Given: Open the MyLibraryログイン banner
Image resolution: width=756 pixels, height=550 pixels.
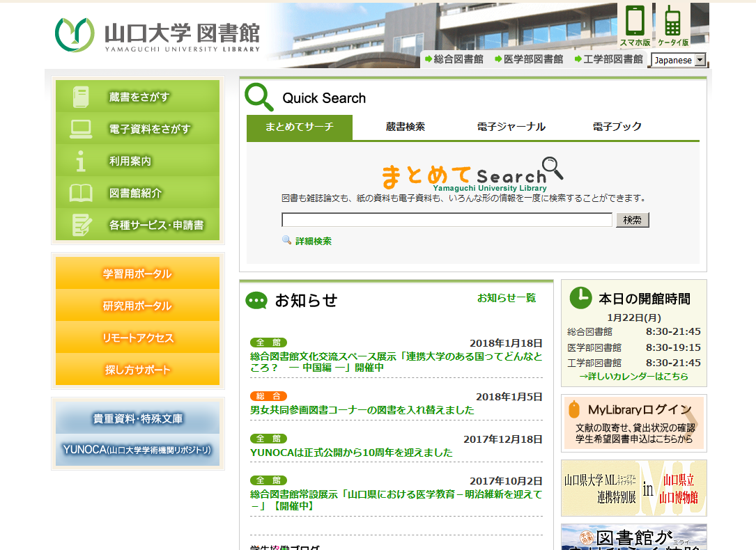Looking at the screenshot, I should pos(634,423).
